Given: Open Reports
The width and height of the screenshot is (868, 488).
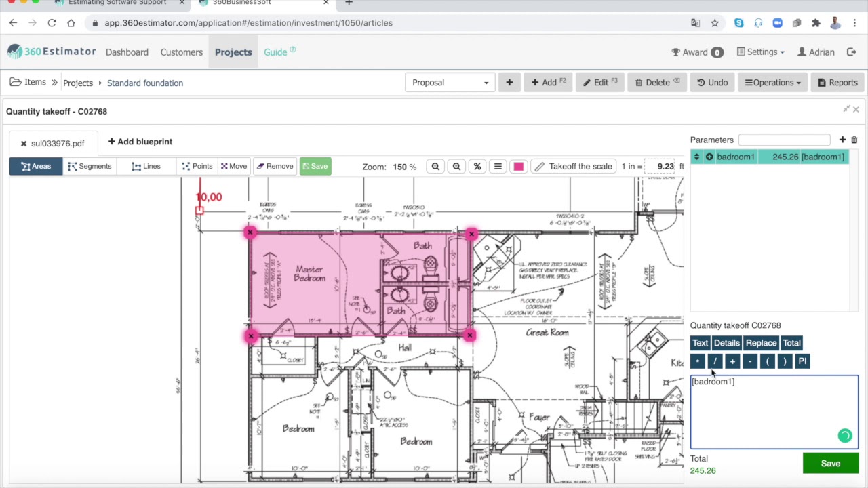Looking at the screenshot, I should coord(837,83).
